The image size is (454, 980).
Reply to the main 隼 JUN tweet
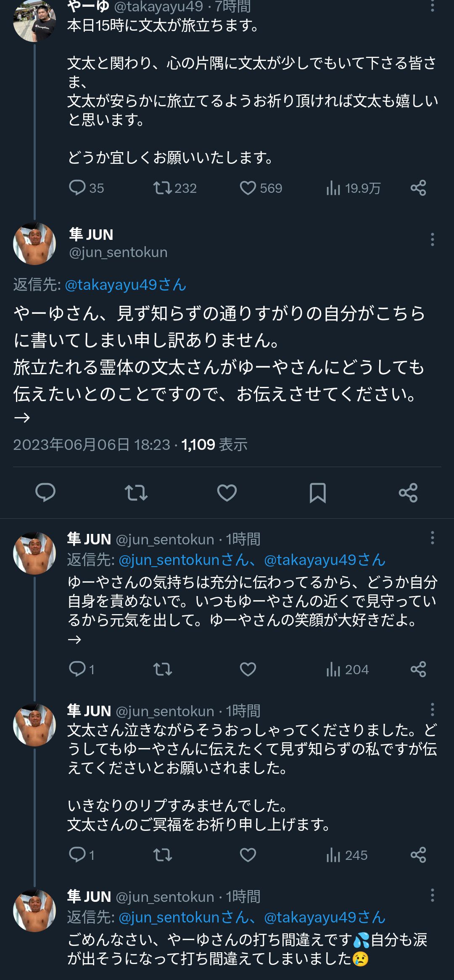45,493
